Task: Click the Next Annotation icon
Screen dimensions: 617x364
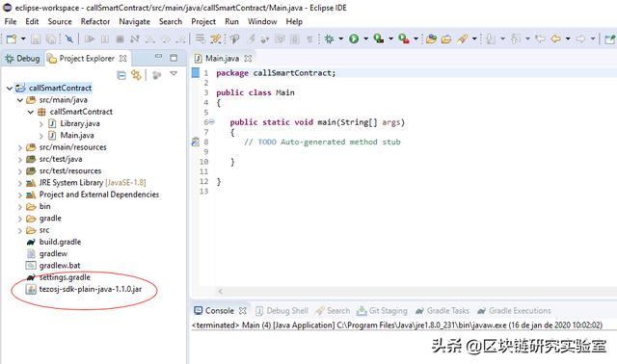Action: (491, 39)
